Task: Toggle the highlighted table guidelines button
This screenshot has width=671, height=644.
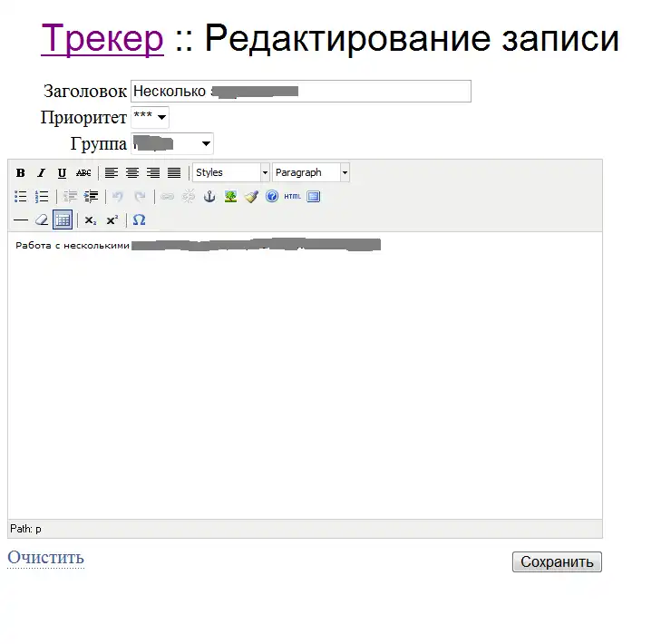Action: [63, 220]
